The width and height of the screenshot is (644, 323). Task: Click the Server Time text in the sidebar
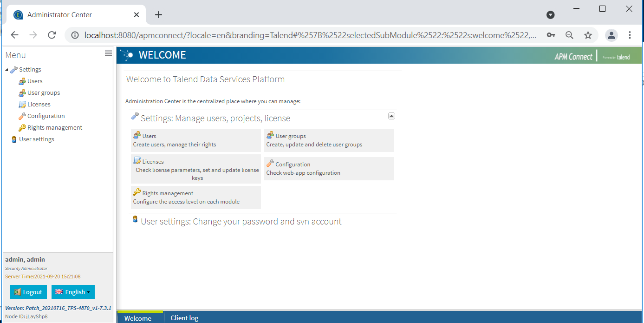(43, 277)
